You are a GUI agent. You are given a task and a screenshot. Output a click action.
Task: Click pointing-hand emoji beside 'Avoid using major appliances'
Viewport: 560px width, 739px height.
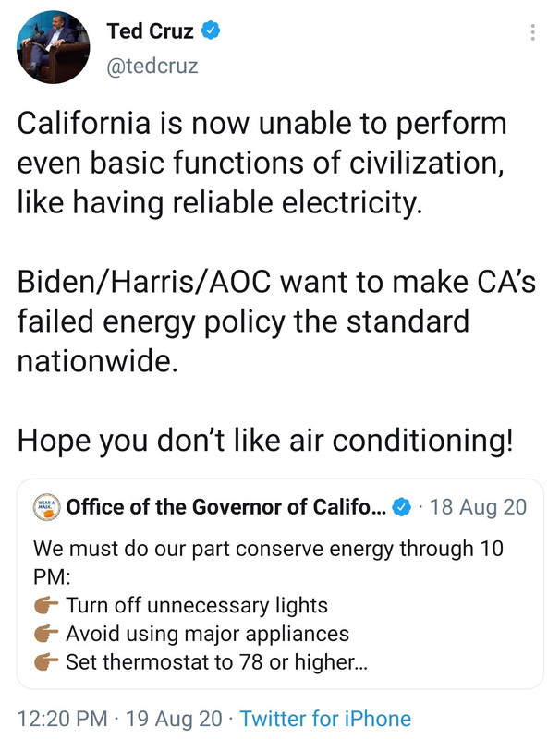[45, 634]
